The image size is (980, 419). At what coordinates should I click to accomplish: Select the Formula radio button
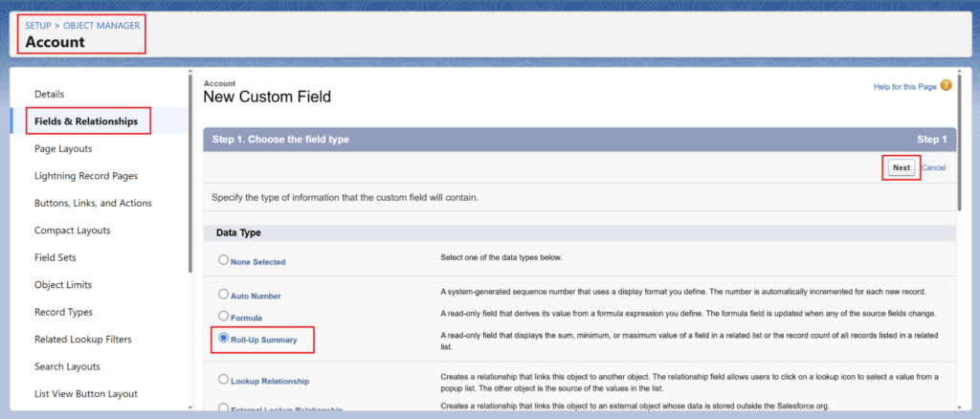coord(224,316)
